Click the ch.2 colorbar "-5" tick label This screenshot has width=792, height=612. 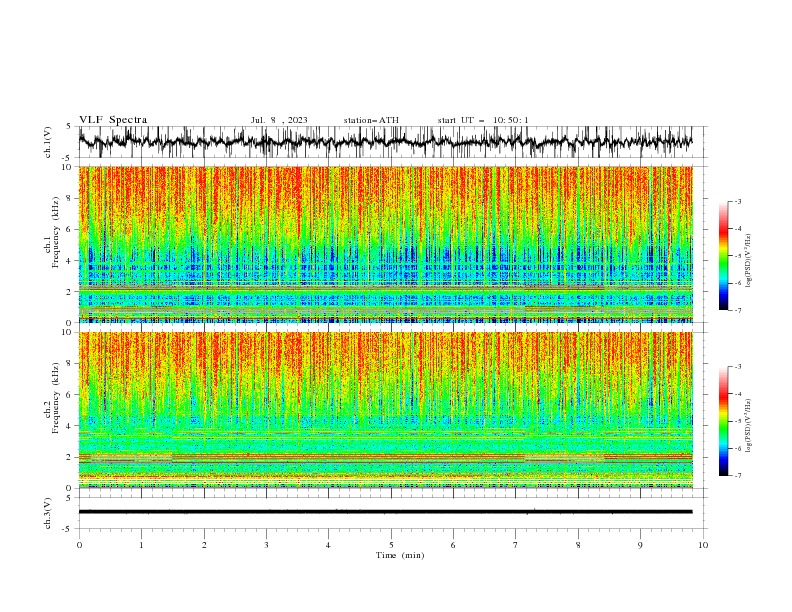pyautogui.click(x=738, y=421)
